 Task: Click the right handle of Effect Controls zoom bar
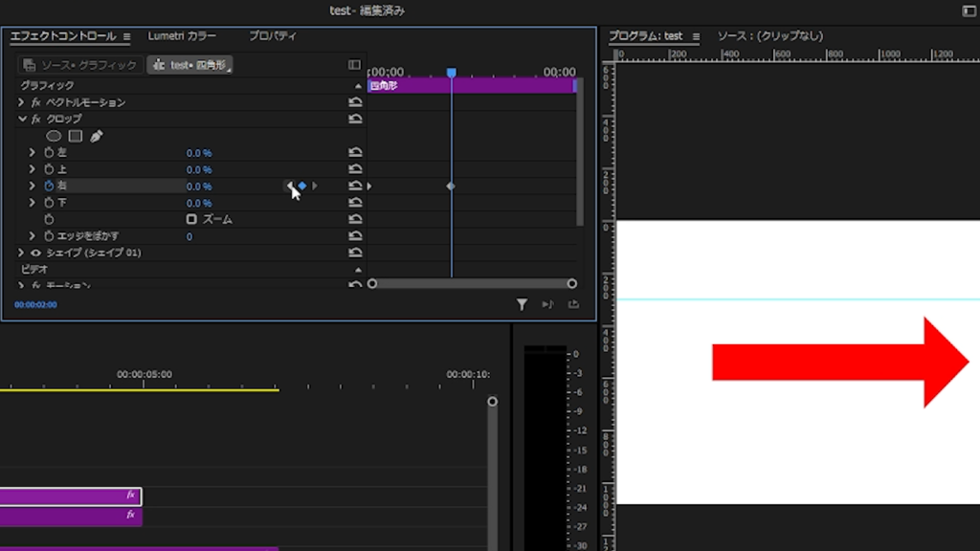[x=572, y=283]
